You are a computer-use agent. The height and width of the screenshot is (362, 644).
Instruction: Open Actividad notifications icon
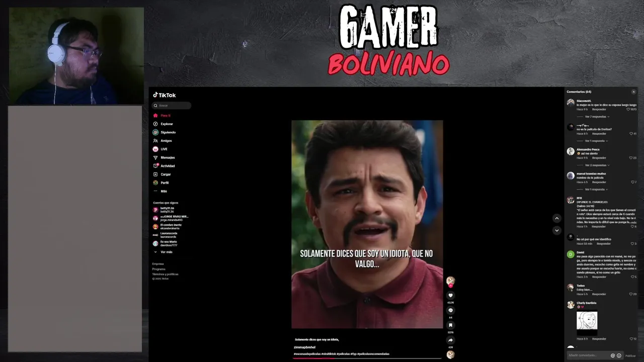click(x=155, y=166)
